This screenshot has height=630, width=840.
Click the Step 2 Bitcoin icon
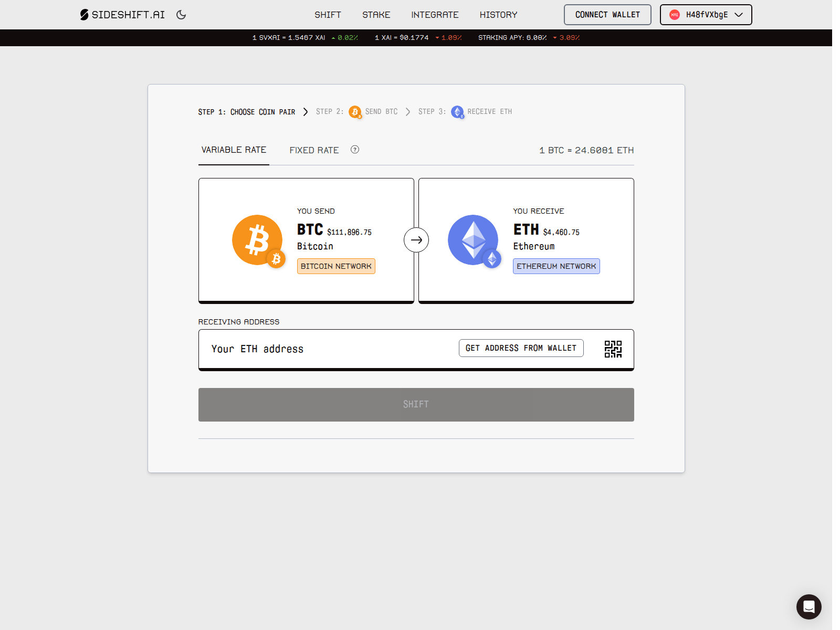tap(355, 112)
